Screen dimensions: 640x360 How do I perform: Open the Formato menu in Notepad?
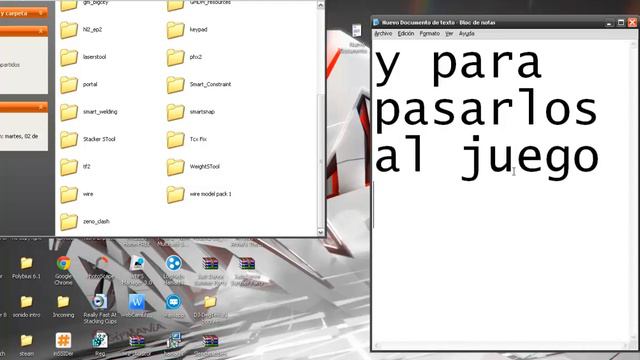[x=429, y=34]
